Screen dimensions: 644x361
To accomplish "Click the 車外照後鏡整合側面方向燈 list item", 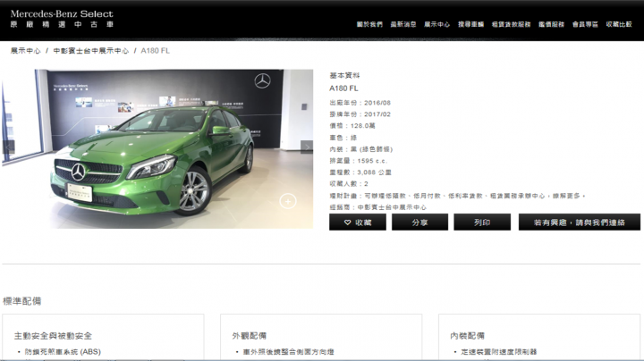I will [288, 352].
